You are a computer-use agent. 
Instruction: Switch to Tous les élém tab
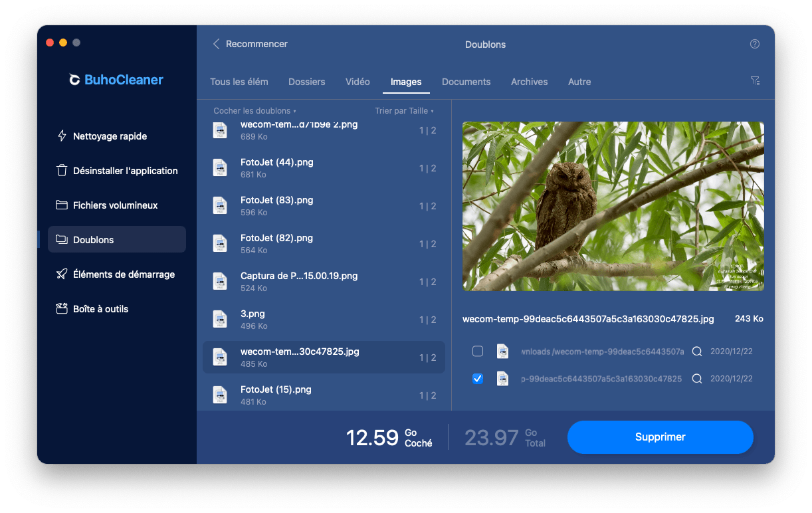click(239, 82)
